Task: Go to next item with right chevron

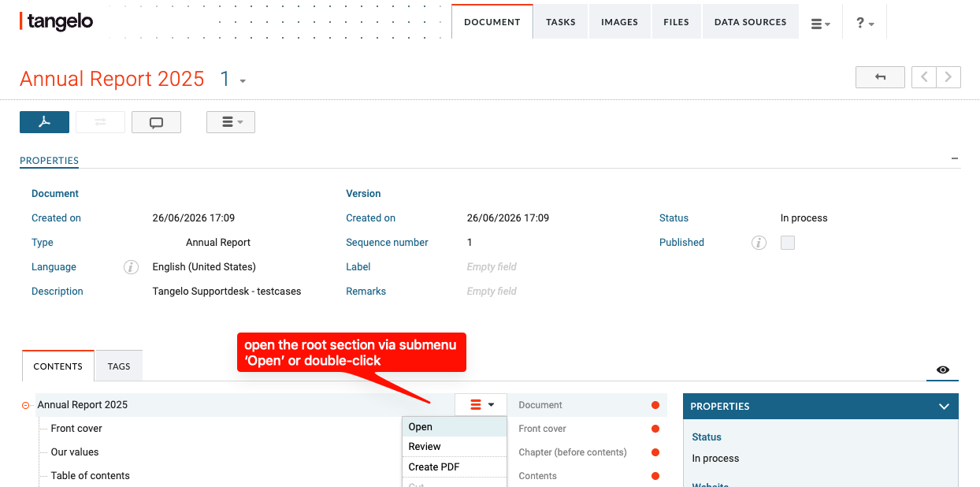Action: (x=948, y=77)
